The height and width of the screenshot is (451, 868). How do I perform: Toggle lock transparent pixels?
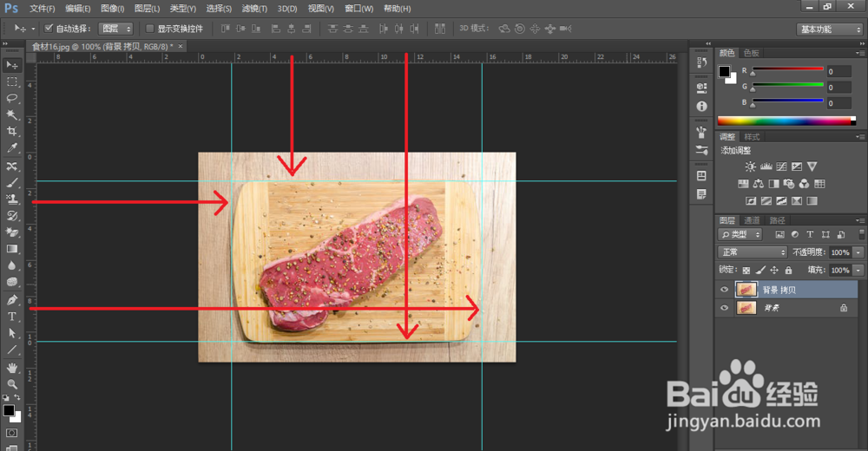pyautogui.click(x=746, y=270)
